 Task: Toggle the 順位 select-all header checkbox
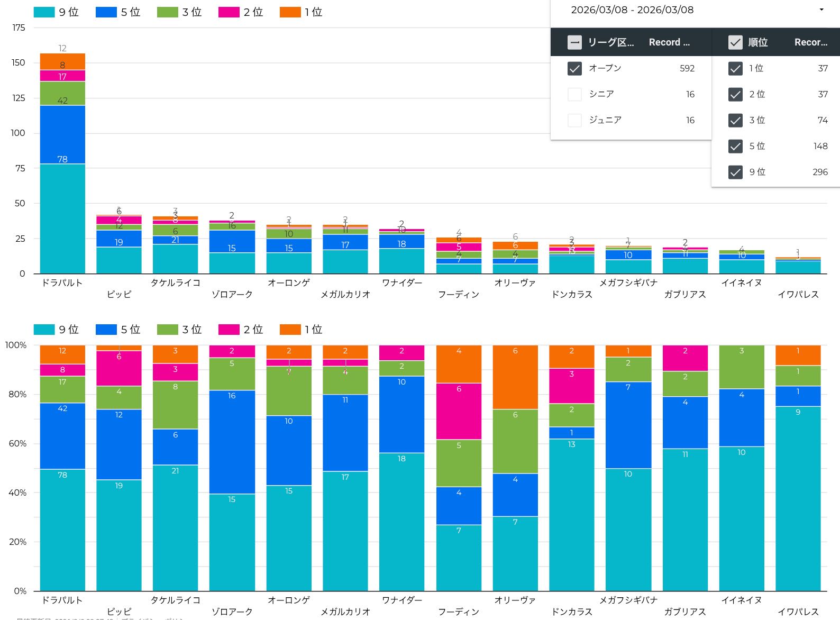[735, 42]
